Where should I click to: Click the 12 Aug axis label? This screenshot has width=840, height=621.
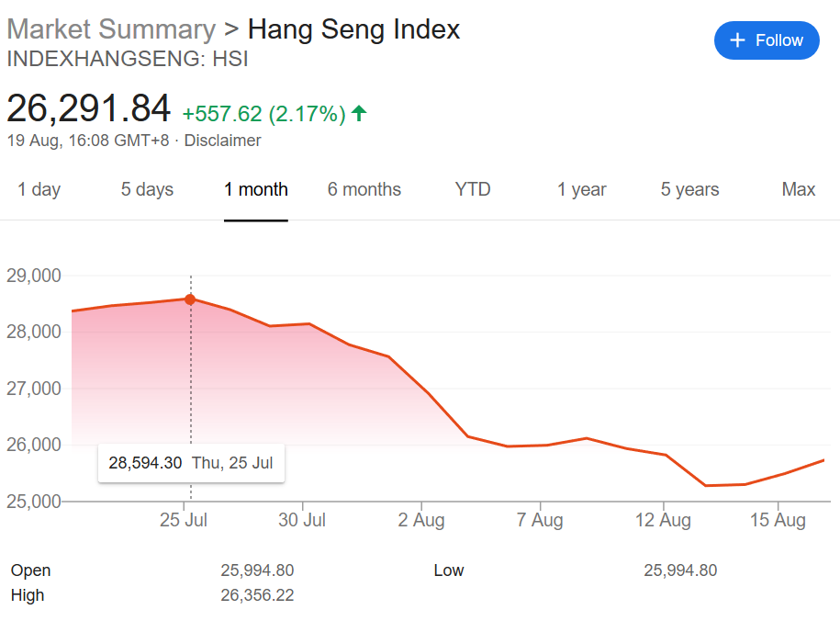[663, 520]
